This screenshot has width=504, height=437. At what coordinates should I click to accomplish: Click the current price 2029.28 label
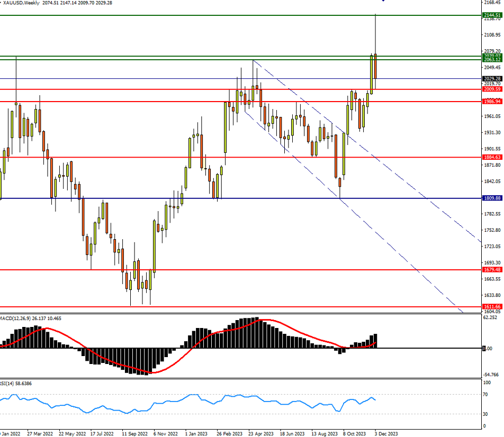[x=492, y=79]
